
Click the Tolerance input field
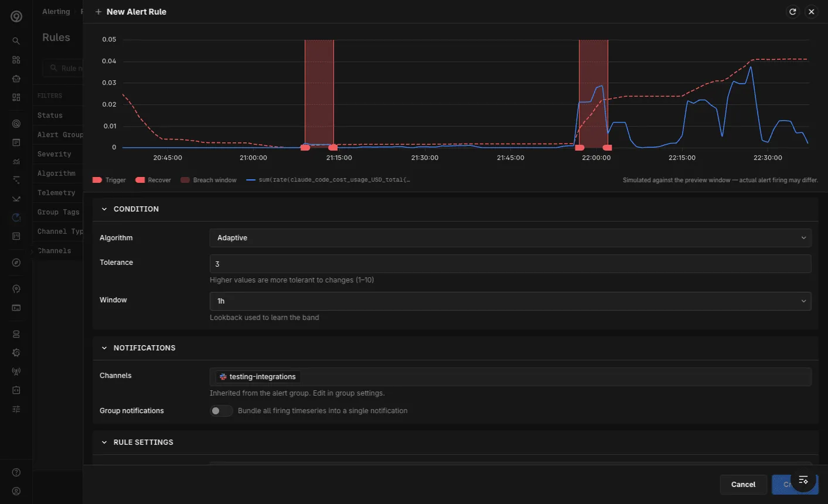[510, 264]
